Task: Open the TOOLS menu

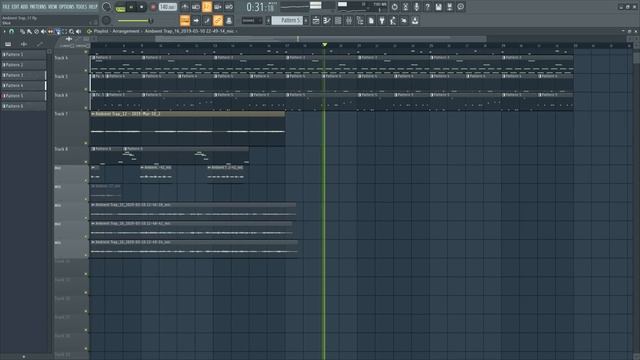Action: pyautogui.click(x=81, y=7)
